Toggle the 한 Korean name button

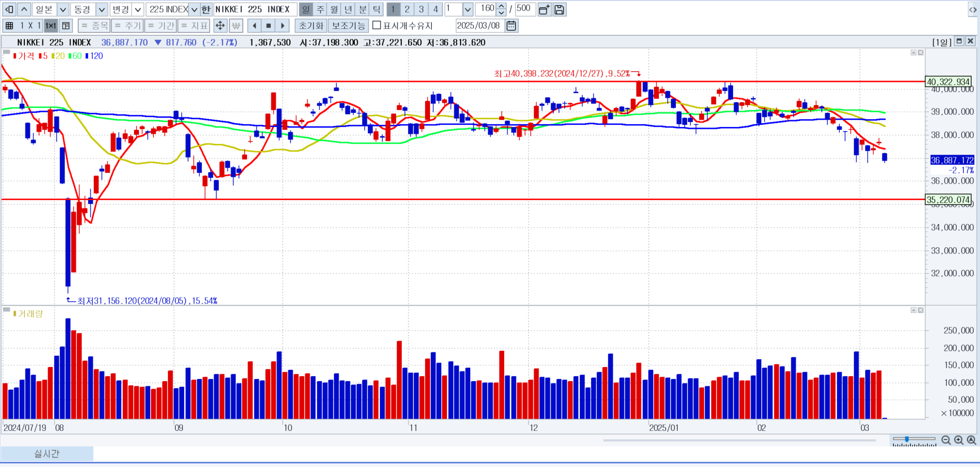tap(206, 10)
